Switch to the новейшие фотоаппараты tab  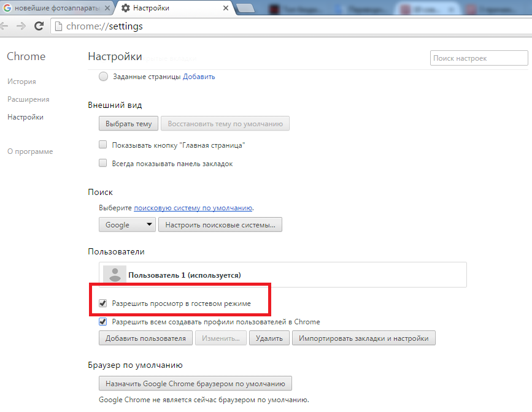pyautogui.click(x=56, y=8)
